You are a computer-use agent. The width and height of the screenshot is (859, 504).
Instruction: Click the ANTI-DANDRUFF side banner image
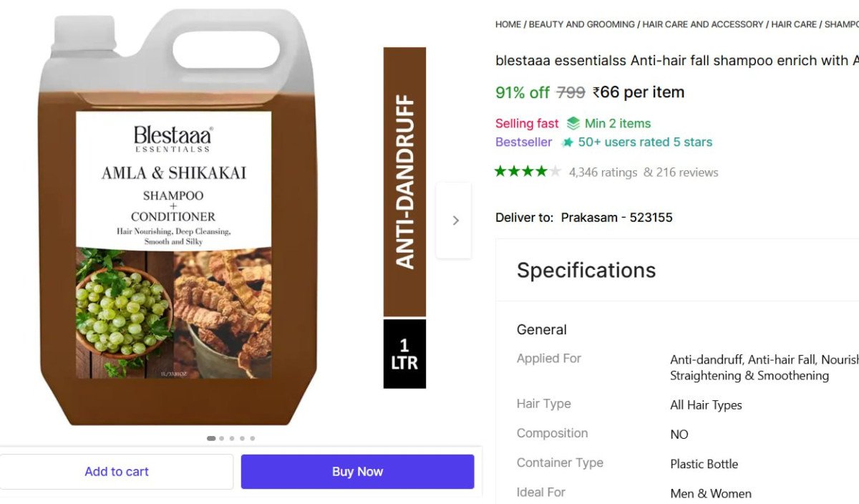click(404, 183)
